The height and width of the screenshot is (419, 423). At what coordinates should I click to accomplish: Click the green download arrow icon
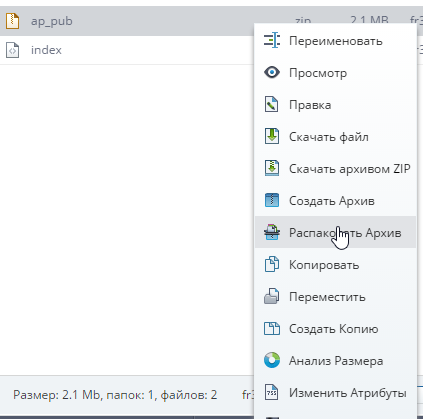click(x=272, y=136)
